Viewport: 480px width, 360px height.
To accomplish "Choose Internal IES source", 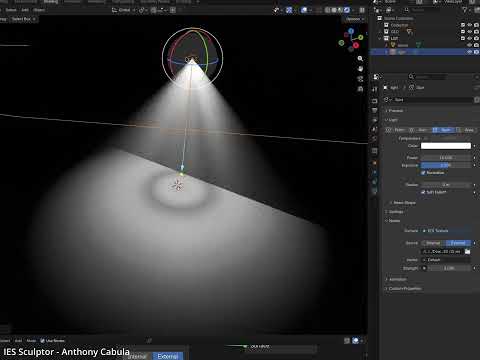I will tap(434, 243).
